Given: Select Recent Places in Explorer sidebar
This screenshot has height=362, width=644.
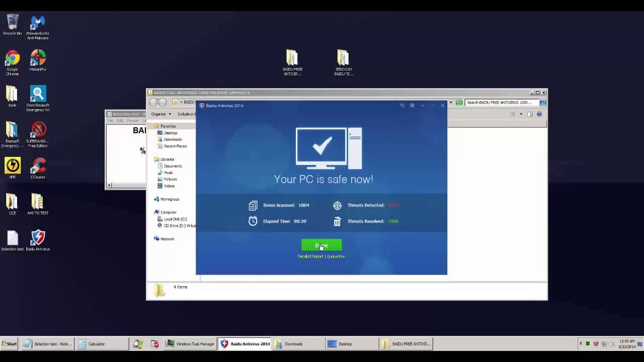Looking at the screenshot, I should 175,146.
